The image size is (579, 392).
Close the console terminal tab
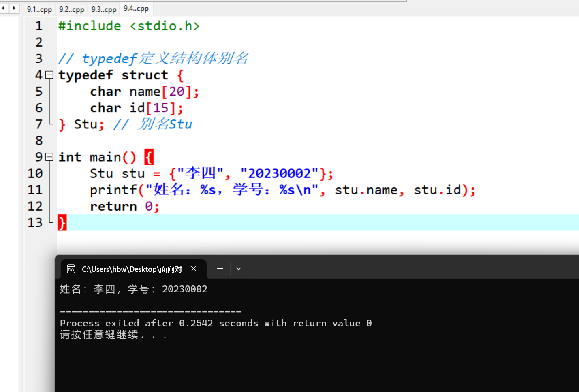pyautogui.click(x=194, y=269)
